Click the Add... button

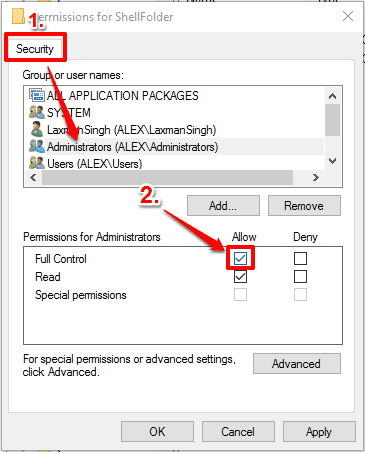223,206
